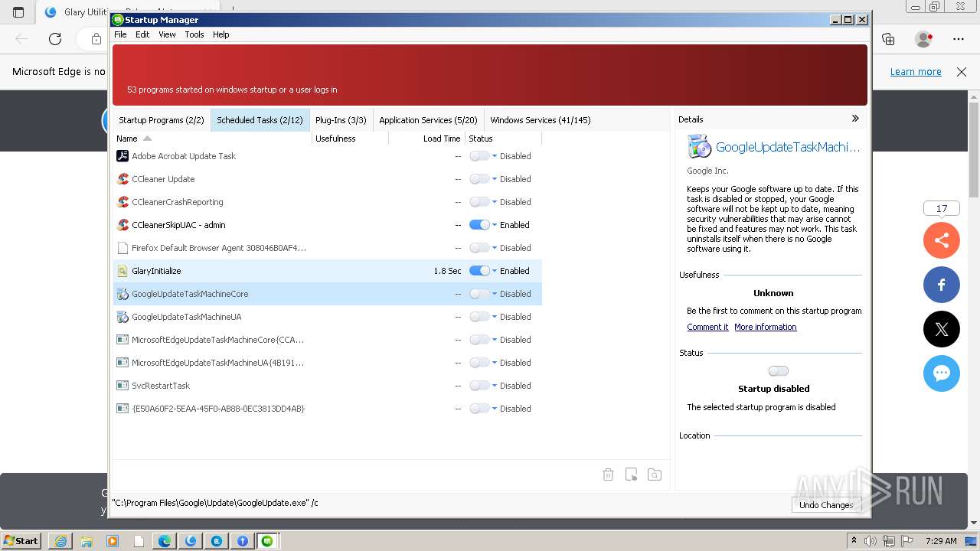
Task: Open the Tools menu
Action: pos(194,34)
